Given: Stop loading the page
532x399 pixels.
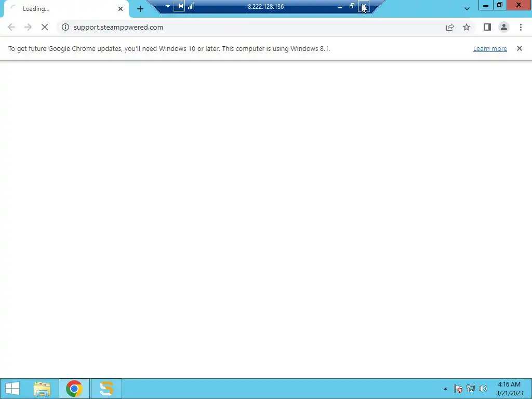Looking at the screenshot, I should pos(45,27).
